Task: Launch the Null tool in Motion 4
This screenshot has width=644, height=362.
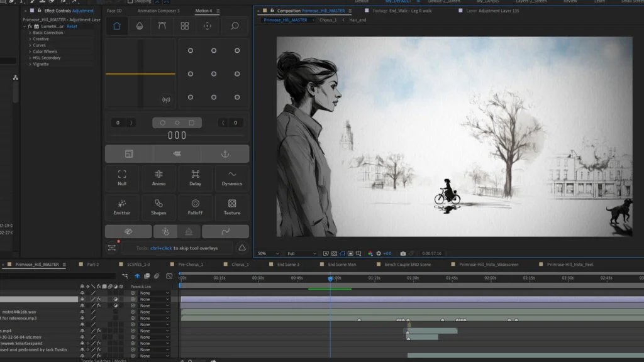Action: [122, 178]
